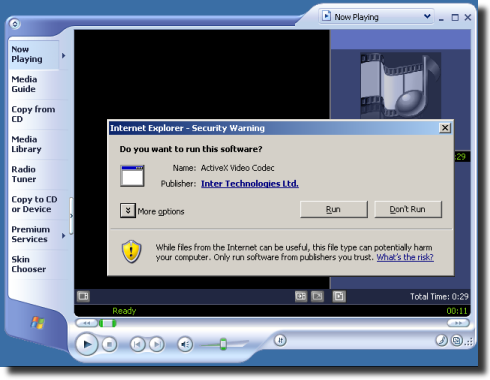Expand the Premium Services arrow

click(x=63, y=236)
